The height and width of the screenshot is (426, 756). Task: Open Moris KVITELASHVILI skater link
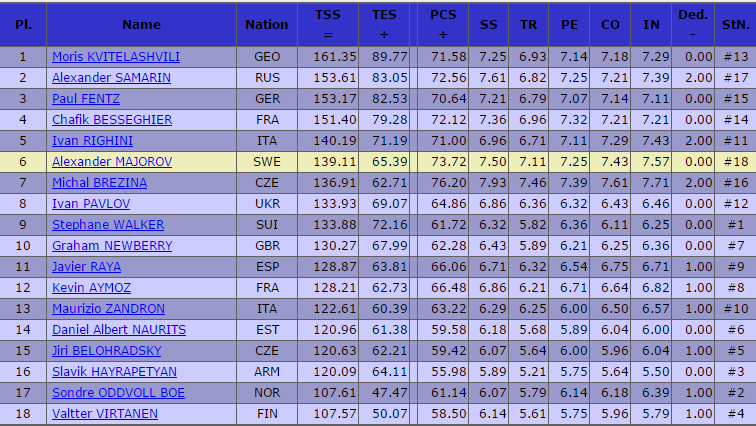116,57
